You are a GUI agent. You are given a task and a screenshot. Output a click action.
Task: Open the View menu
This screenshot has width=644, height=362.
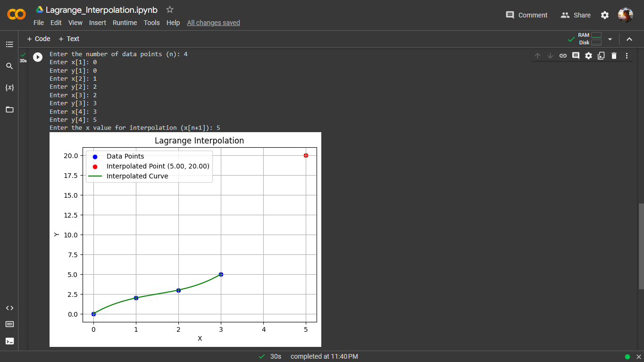pyautogui.click(x=75, y=23)
